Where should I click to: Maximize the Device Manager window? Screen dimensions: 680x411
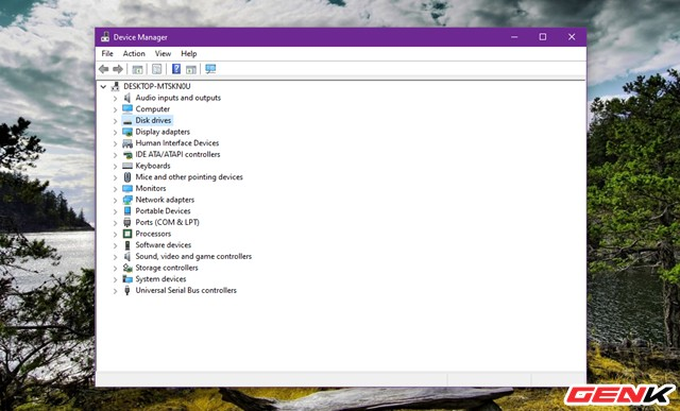(x=543, y=37)
